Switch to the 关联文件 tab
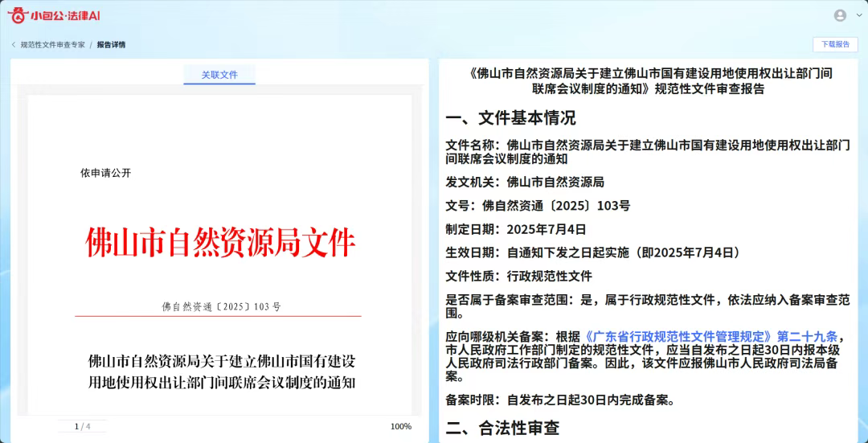This screenshot has width=868, height=443. [219, 75]
